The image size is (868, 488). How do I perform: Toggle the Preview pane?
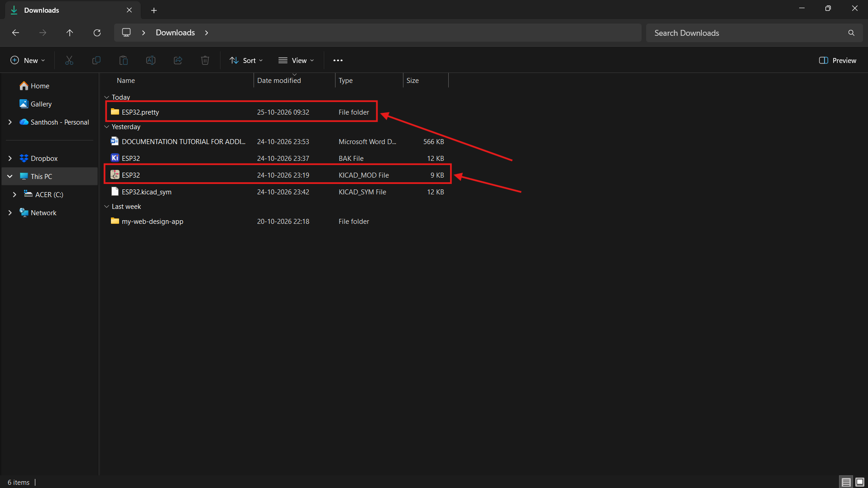tap(838, 60)
